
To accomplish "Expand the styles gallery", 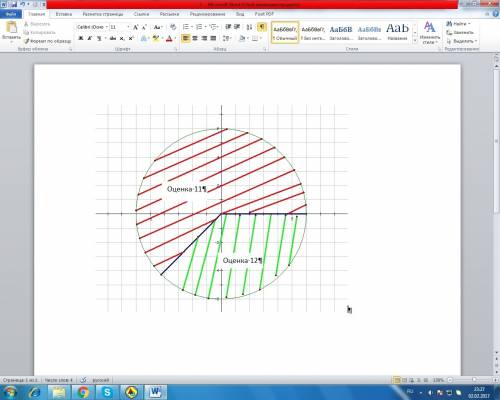I will tap(415, 41).
